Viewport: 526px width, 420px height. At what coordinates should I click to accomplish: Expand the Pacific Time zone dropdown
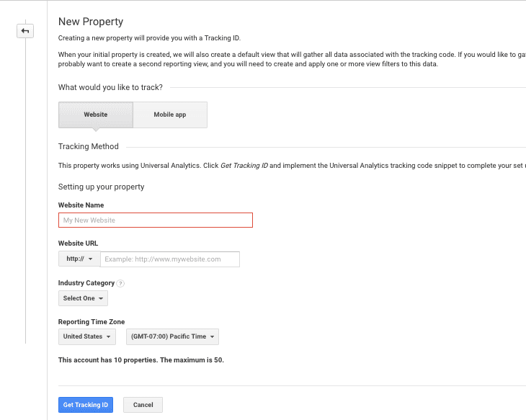click(x=172, y=336)
